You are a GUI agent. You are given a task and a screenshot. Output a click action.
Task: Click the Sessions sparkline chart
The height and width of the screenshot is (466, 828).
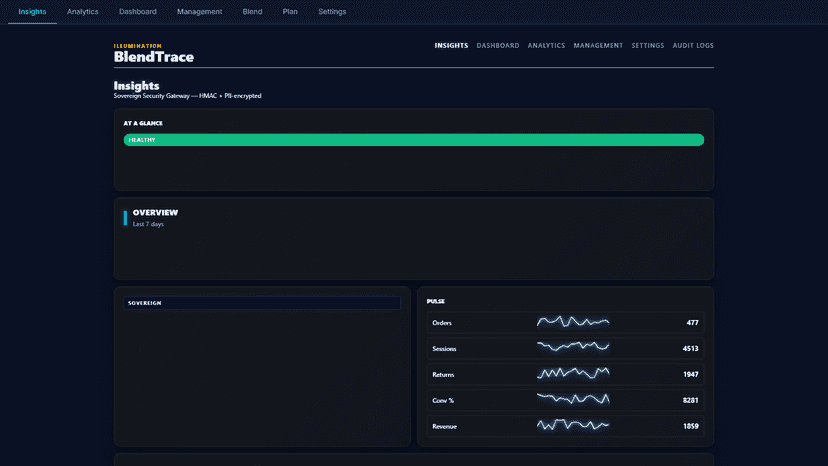573,347
